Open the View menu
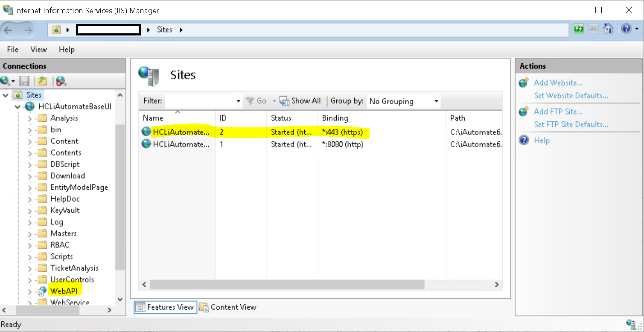The width and height of the screenshot is (644, 332). [38, 50]
